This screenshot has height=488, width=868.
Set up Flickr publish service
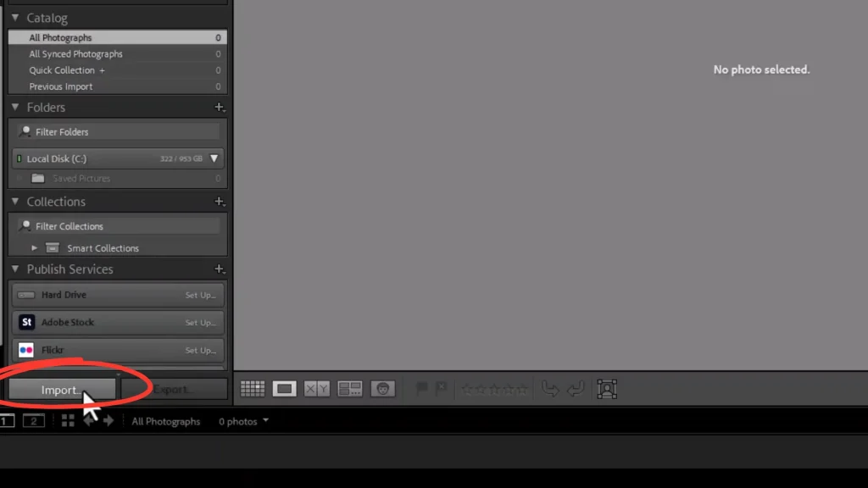click(x=200, y=350)
